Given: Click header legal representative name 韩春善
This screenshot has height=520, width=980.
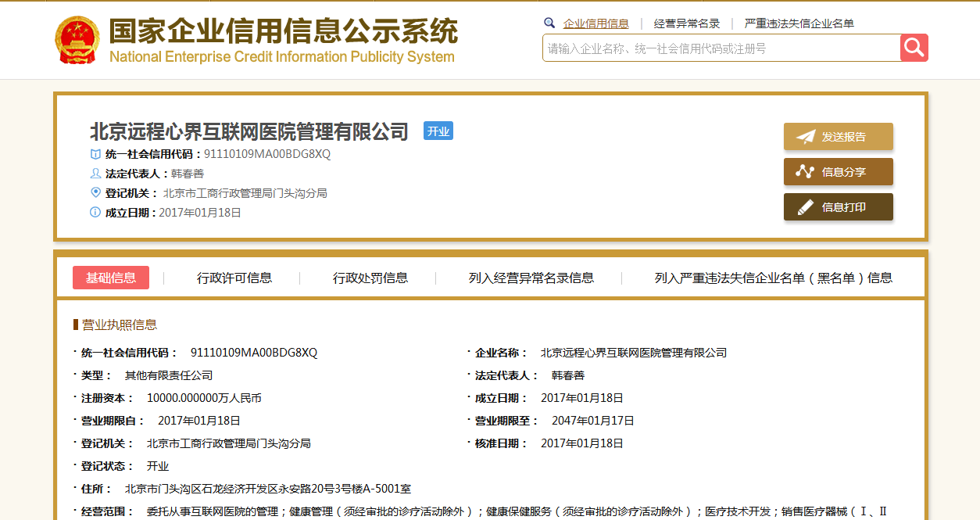Looking at the screenshot, I should tap(188, 174).
